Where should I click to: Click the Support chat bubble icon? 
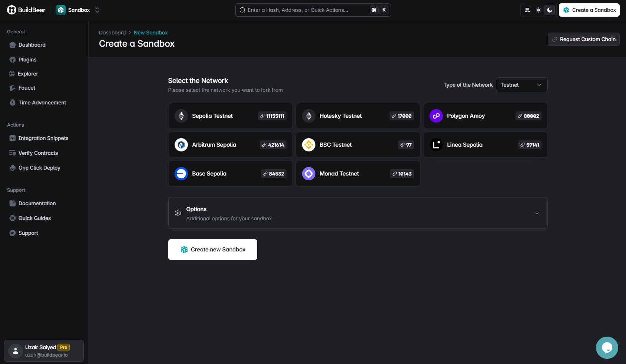13,233
